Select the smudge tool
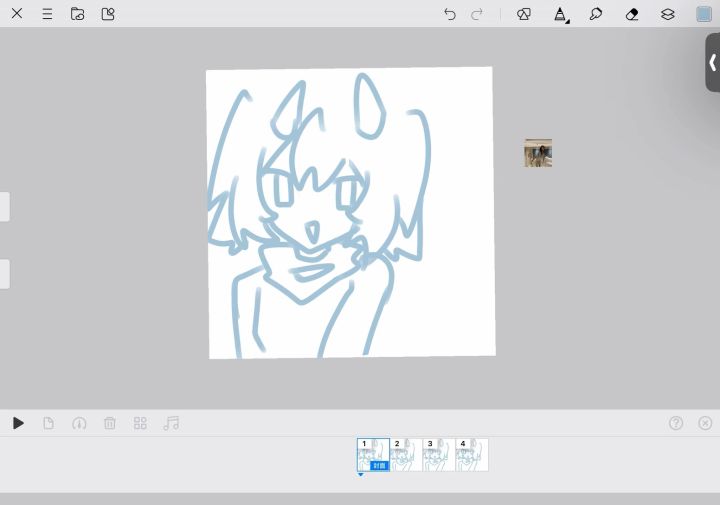This screenshot has width=720, height=505. 596,14
